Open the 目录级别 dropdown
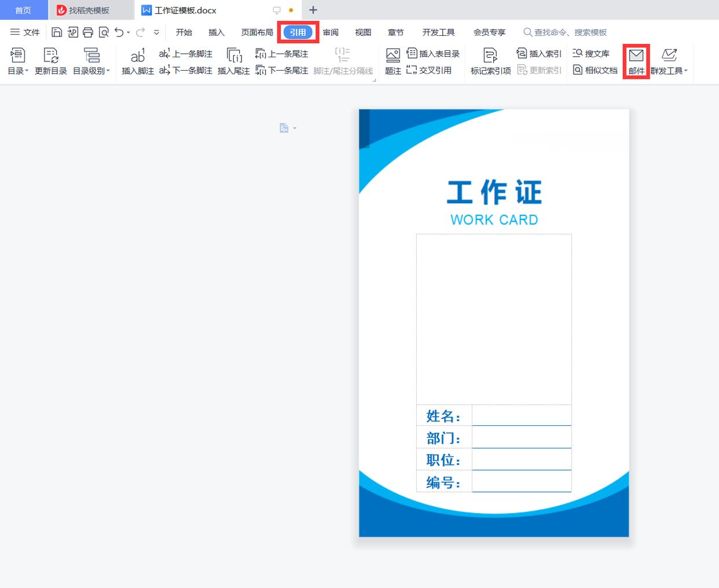 coord(91,62)
